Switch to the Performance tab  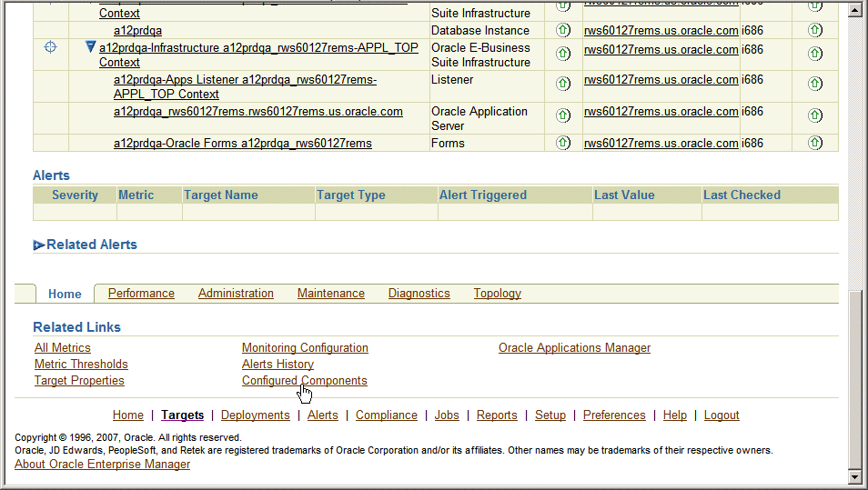point(141,293)
